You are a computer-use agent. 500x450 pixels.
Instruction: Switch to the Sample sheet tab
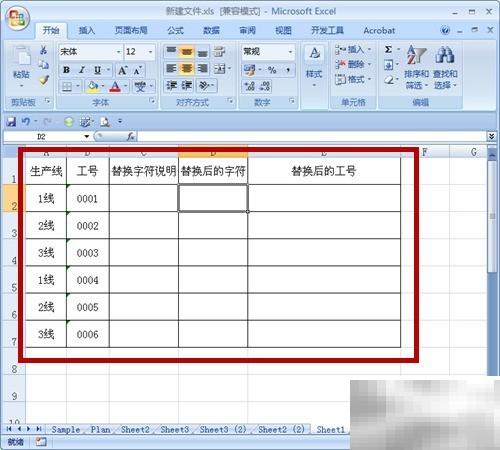[x=66, y=429]
